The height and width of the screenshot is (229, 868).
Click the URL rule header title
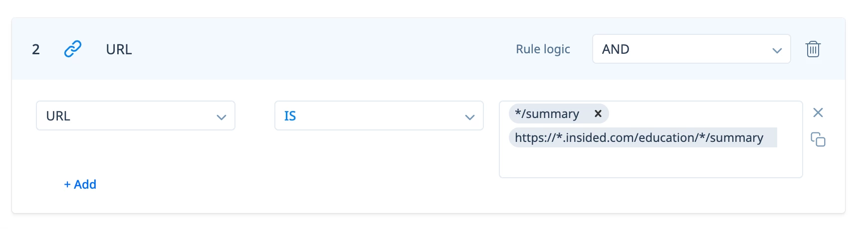pyautogui.click(x=119, y=49)
